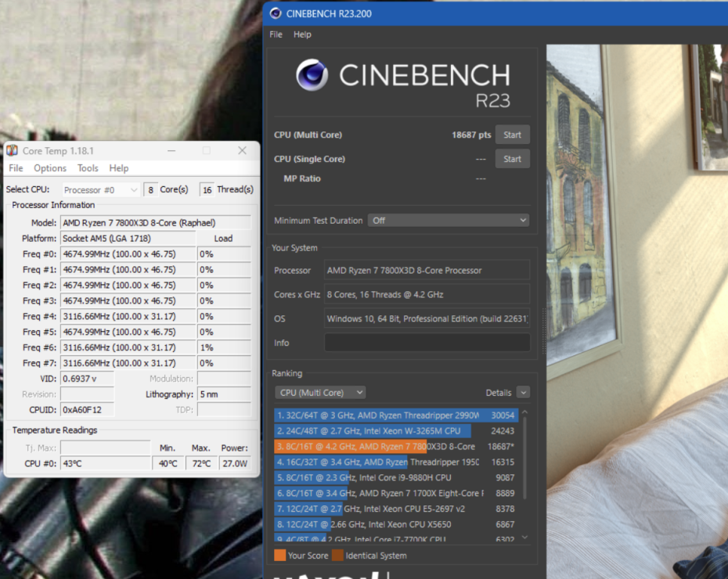The image size is (728, 579).
Task: Click the brown Identical System legend swatch
Action: pos(337,556)
